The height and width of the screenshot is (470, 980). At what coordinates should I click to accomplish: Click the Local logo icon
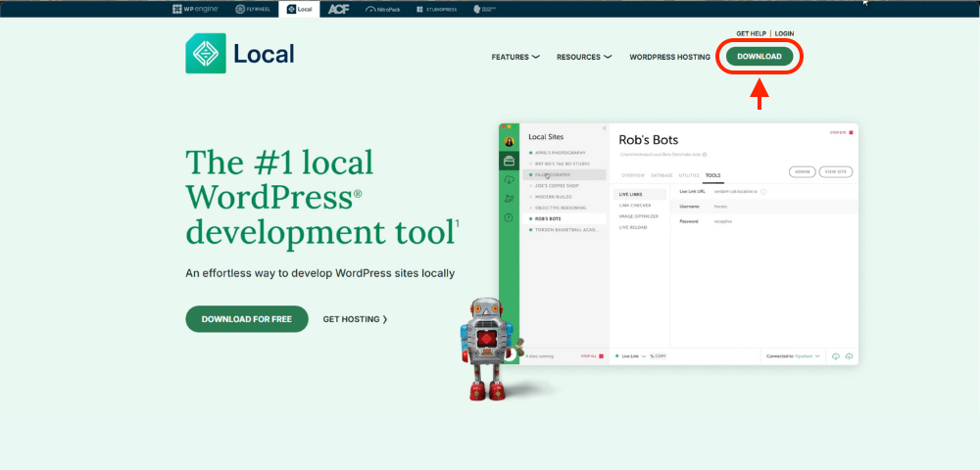pyautogui.click(x=205, y=54)
